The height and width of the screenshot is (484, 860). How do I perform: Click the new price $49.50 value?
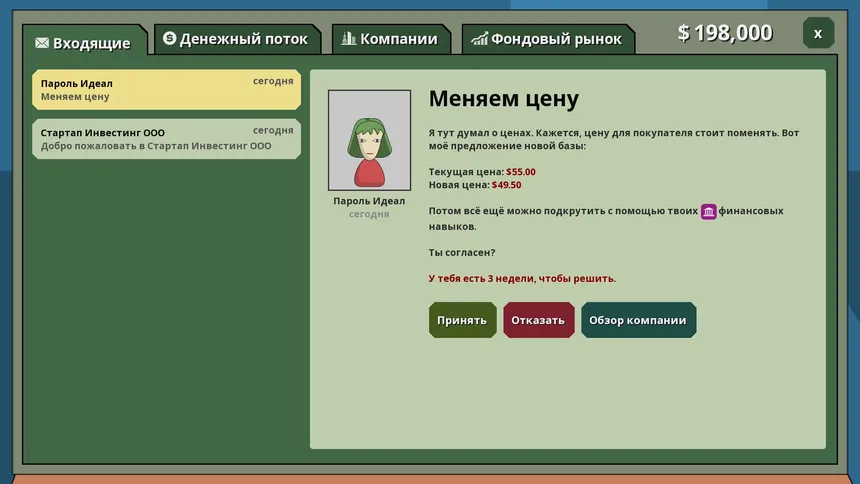click(x=506, y=185)
